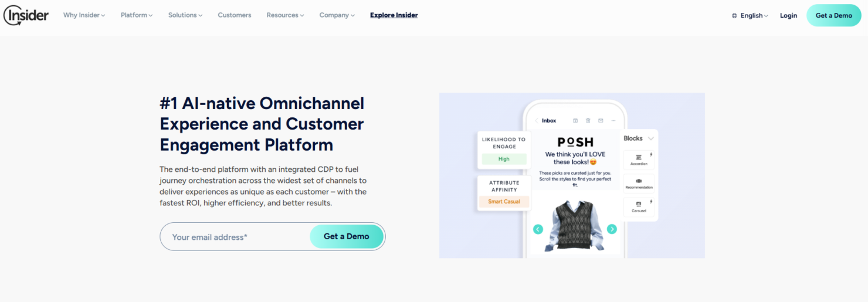
Task: Click the Accordion block icon
Action: 639,157
